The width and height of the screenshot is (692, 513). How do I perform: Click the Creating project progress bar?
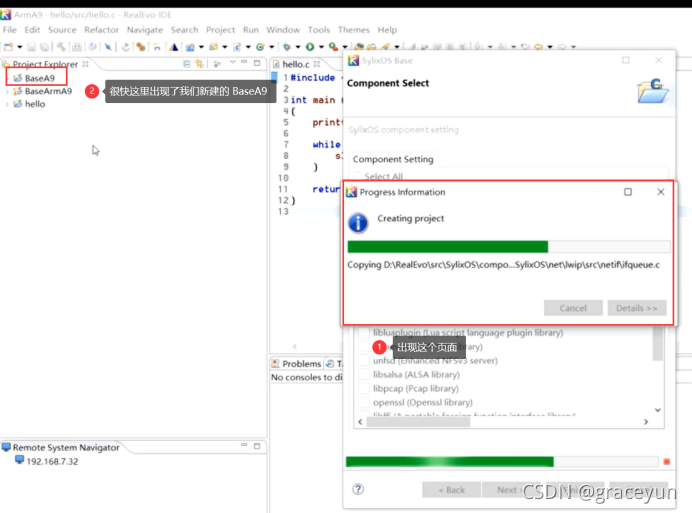(x=509, y=246)
